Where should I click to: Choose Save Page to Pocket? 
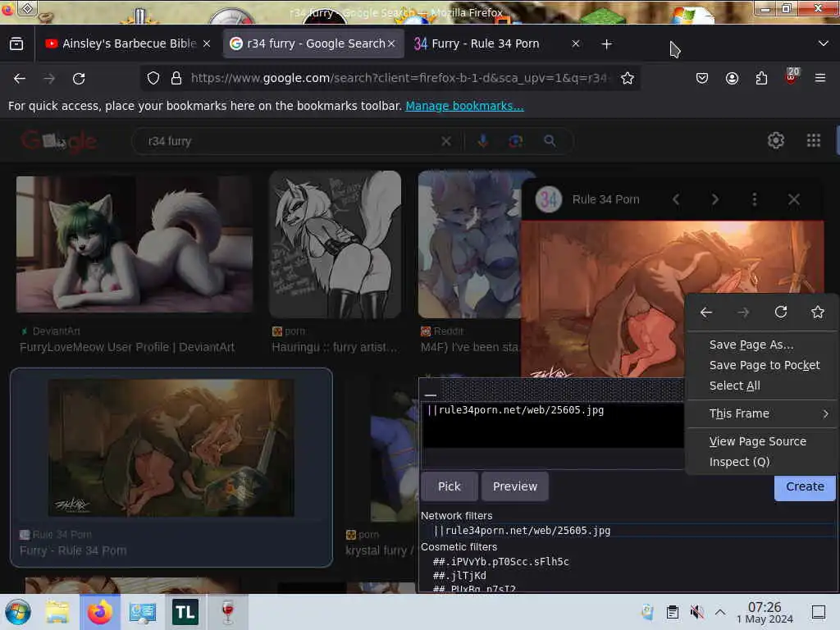(764, 365)
